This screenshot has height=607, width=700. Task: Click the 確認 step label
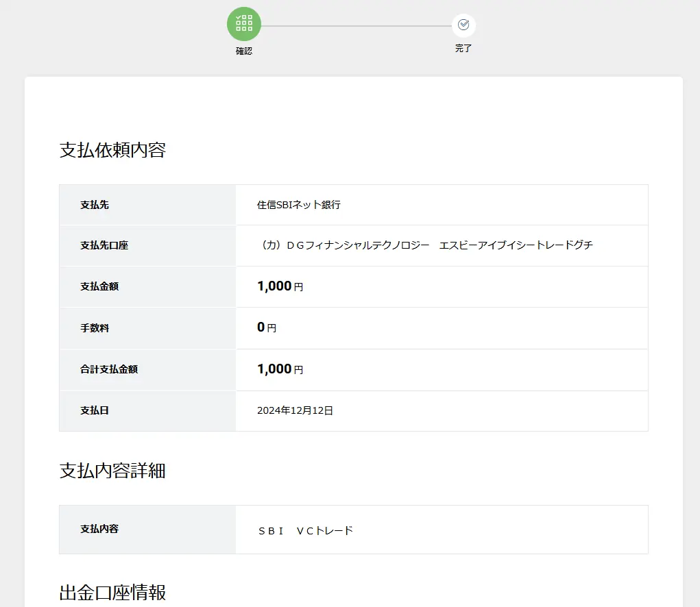click(x=244, y=51)
